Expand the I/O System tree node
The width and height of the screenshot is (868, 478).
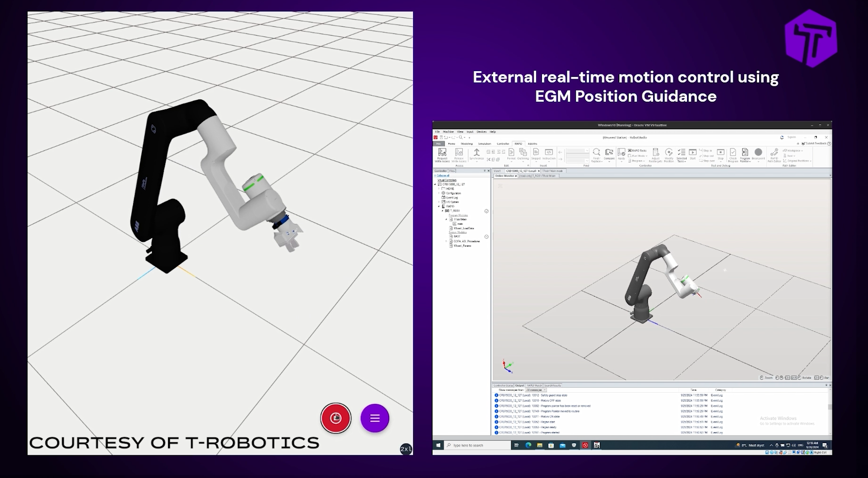[439, 202]
